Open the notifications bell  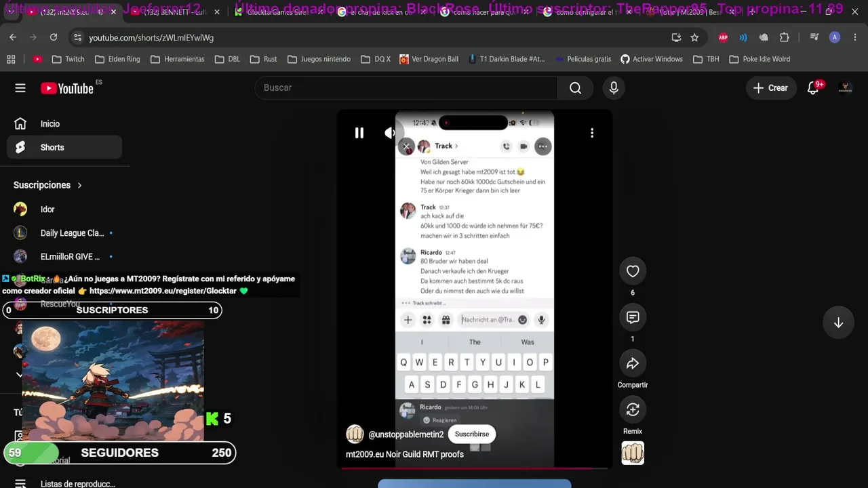click(813, 88)
